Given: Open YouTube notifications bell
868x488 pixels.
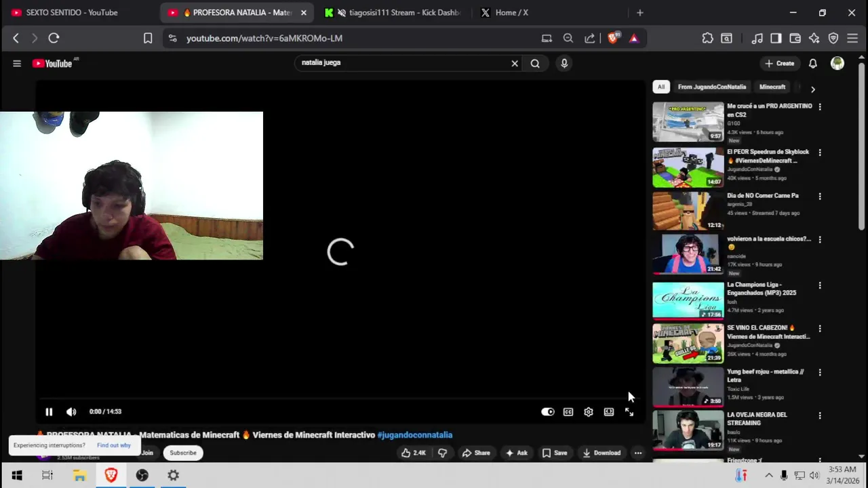Looking at the screenshot, I should (x=812, y=63).
